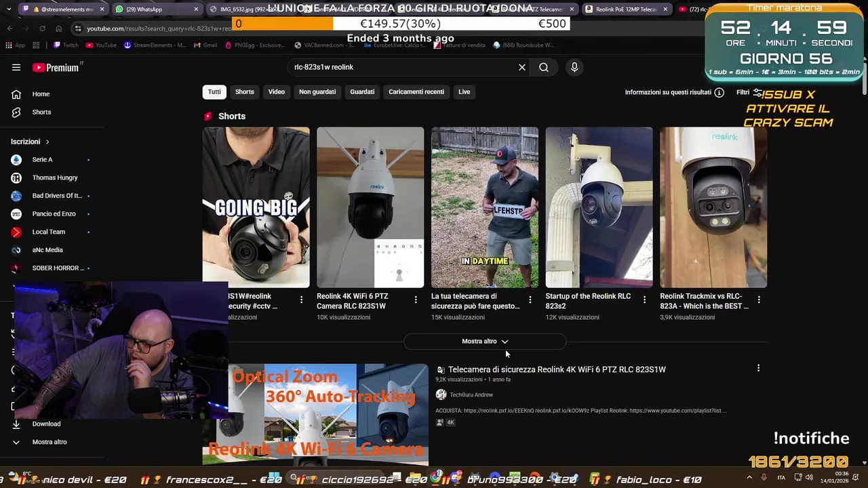
Task: Switch to the @streamelements browser tab
Action: [62, 9]
